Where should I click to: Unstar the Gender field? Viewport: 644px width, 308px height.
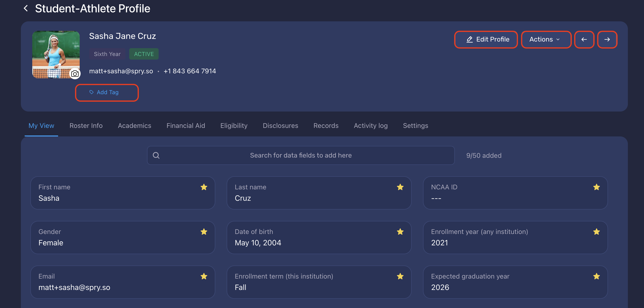204,231
